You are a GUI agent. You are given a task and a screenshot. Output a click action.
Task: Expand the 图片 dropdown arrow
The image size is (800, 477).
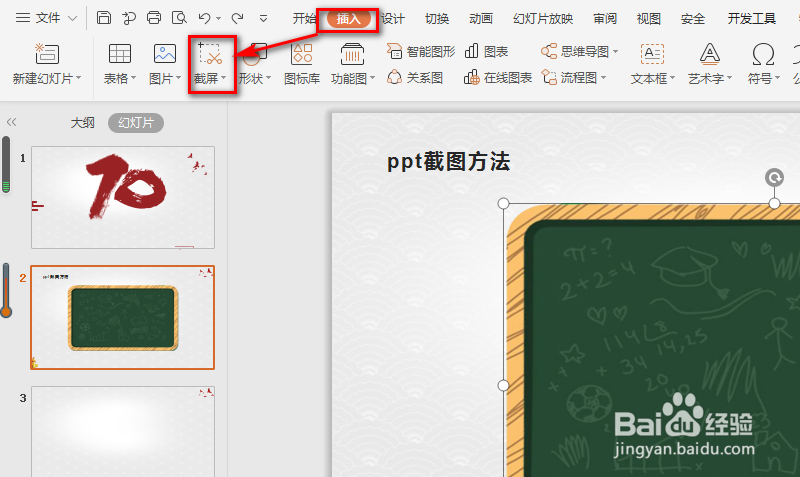click(x=179, y=79)
